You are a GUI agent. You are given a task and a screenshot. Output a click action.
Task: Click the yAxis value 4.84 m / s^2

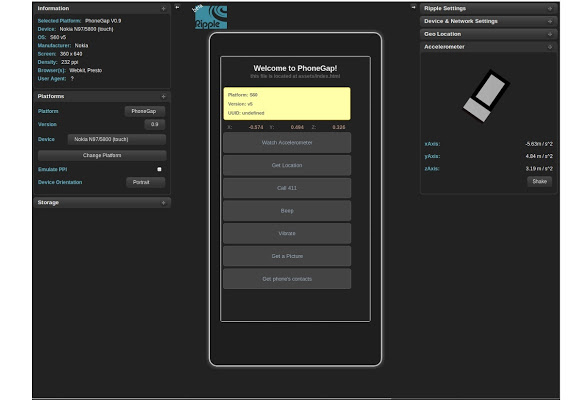pyautogui.click(x=539, y=156)
